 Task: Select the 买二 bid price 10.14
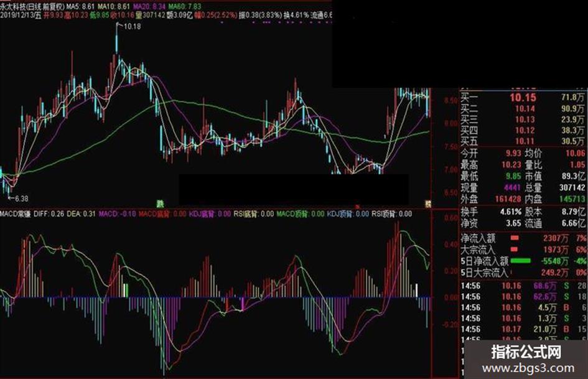tap(525, 109)
